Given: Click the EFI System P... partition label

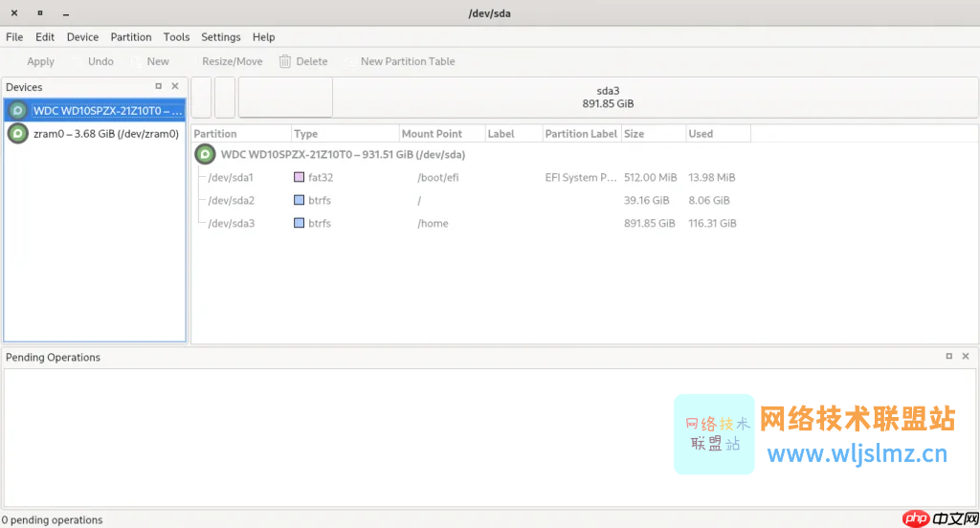Looking at the screenshot, I should [x=581, y=178].
